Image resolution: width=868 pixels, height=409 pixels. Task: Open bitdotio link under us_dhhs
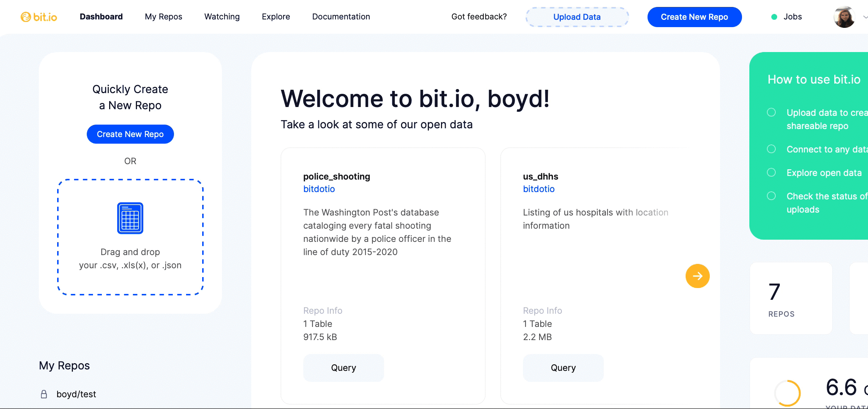pos(538,189)
